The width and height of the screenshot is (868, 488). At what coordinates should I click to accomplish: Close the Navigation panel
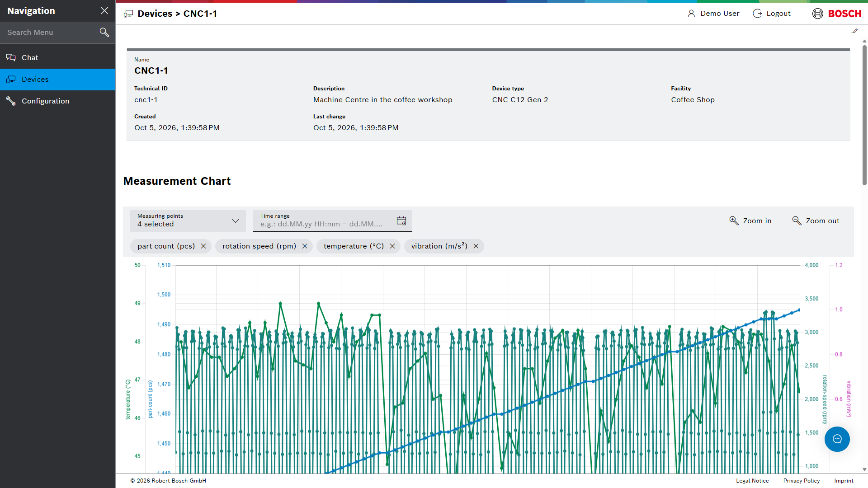[x=104, y=11]
